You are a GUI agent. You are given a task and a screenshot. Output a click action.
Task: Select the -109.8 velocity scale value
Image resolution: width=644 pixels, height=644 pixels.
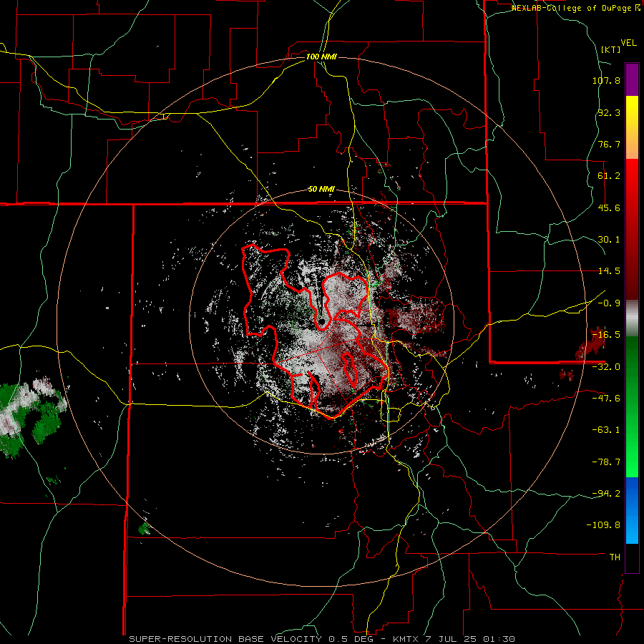604,525
